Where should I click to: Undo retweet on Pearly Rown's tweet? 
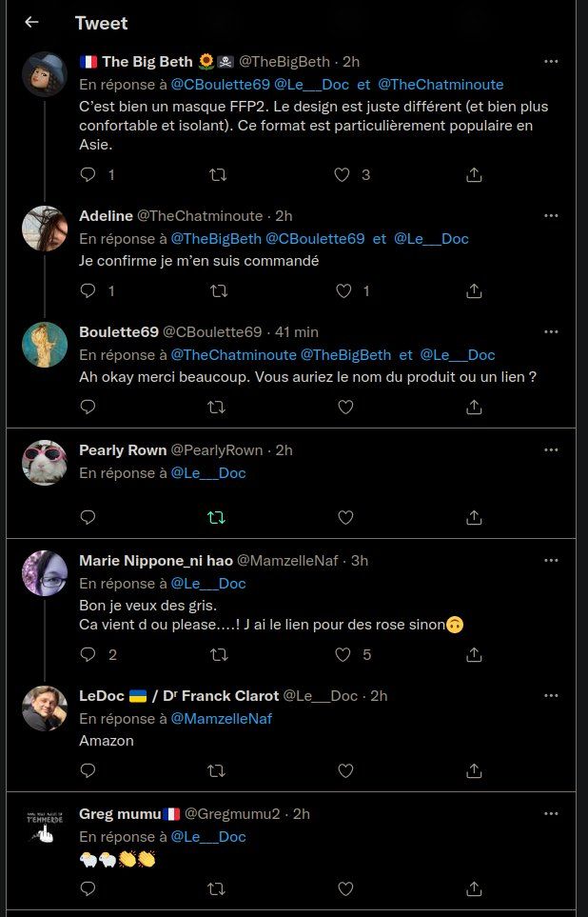[x=217, y=517]
